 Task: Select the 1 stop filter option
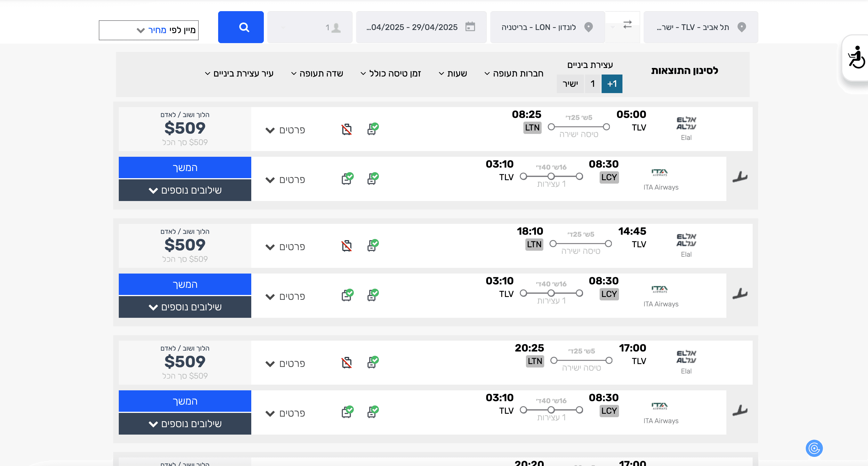[x=592, y=84]
